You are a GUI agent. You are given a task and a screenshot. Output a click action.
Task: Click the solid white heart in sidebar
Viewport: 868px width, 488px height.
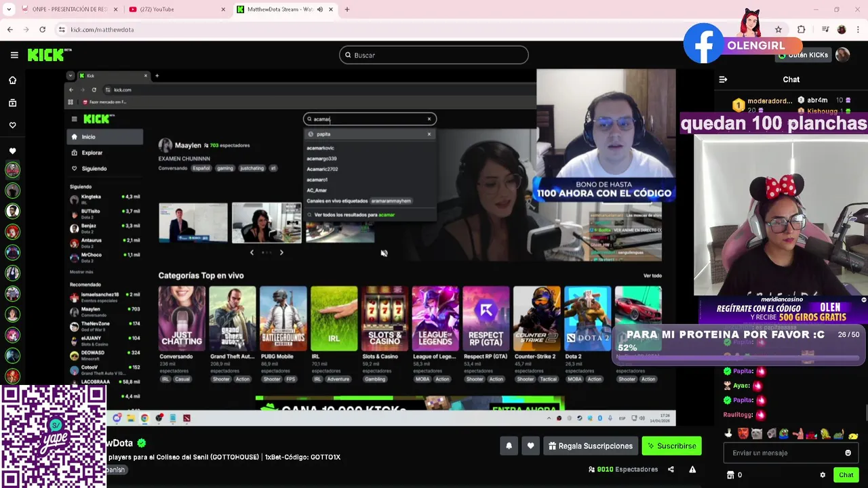(12, 151)
